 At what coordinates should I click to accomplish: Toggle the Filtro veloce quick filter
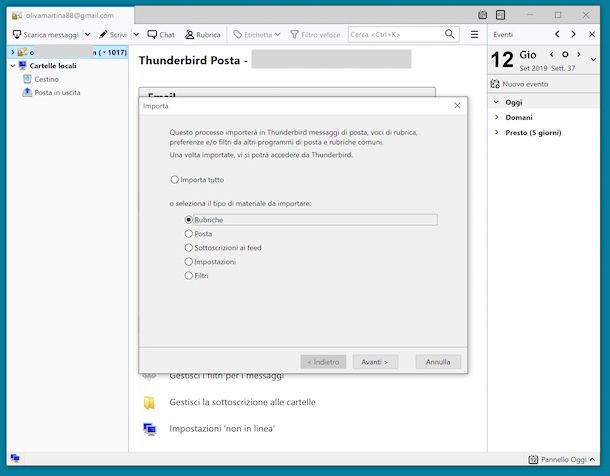click(316, 35)
